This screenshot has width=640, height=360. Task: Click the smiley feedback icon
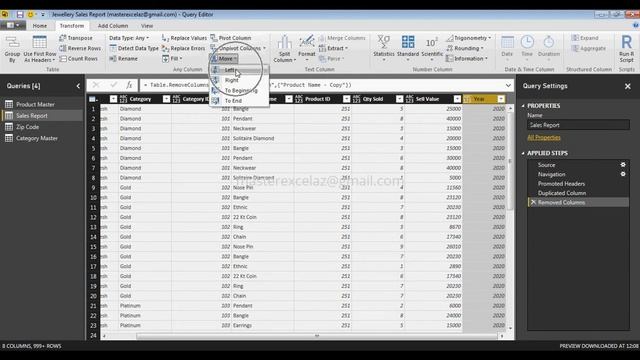(30, 14)
